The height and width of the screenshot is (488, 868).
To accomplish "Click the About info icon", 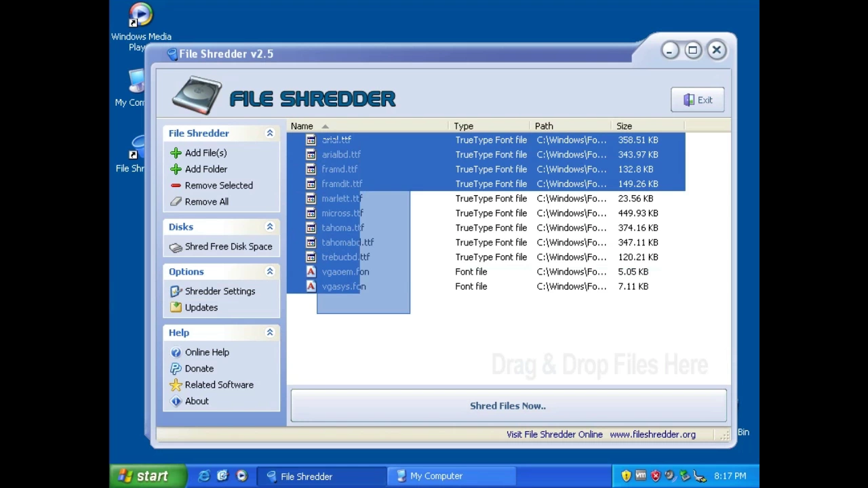I will point(176,401).
